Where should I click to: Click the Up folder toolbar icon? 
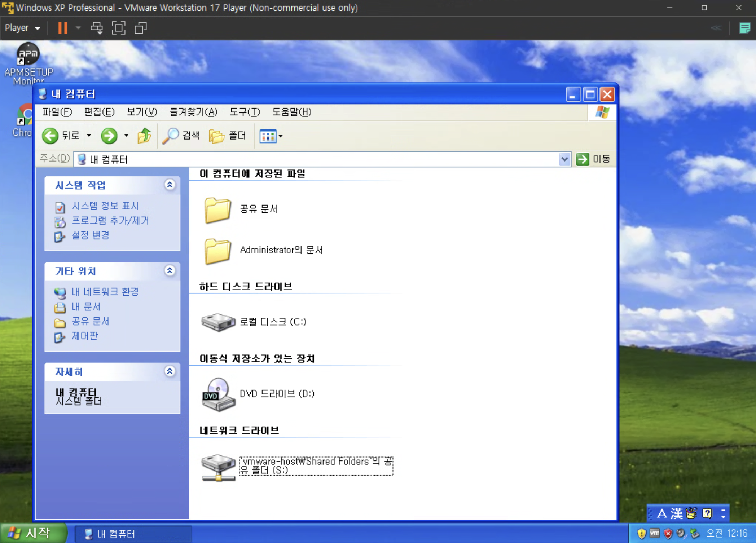click(144, 136)
